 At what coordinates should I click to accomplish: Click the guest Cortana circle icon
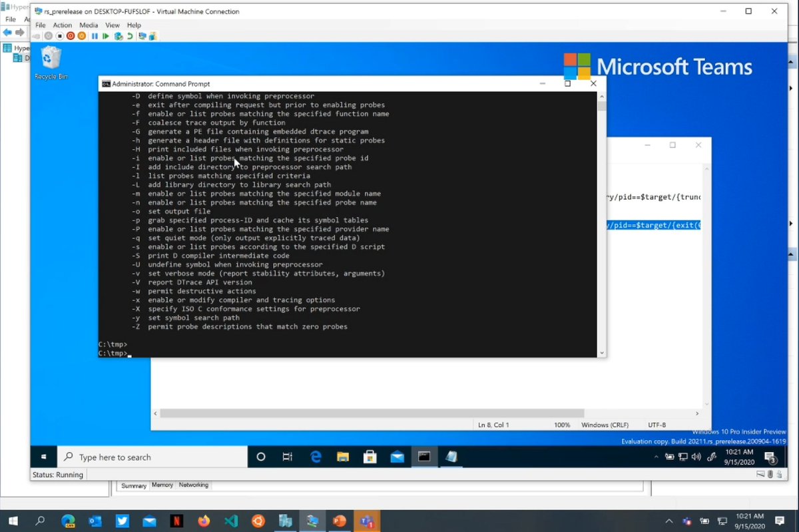pos(261,457)
